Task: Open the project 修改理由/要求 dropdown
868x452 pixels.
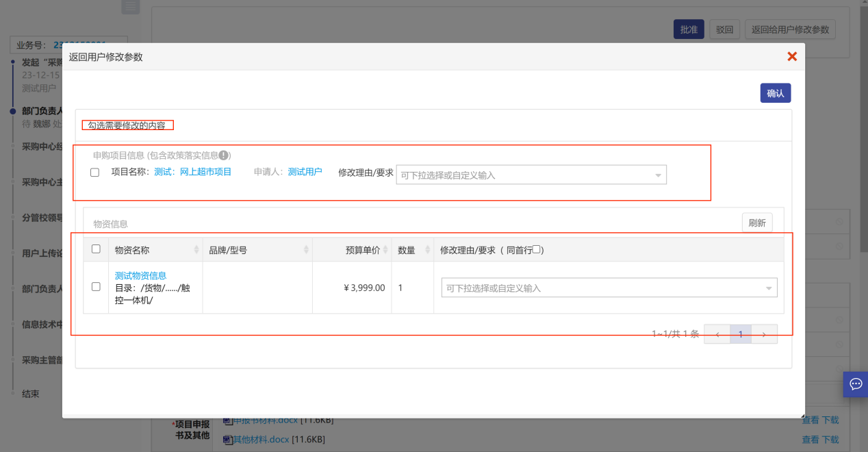Action: [531, 175]
